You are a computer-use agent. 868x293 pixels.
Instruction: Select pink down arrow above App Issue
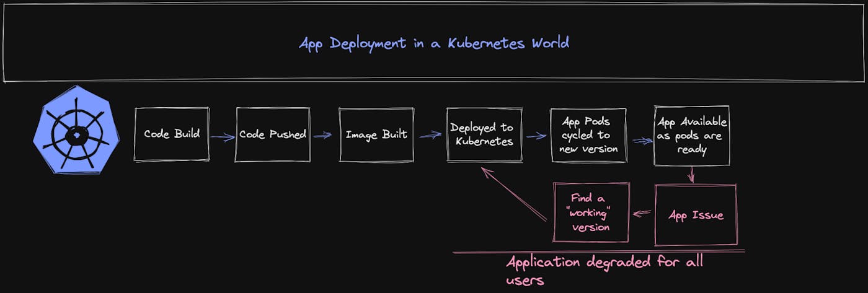(x=693, y=175)
